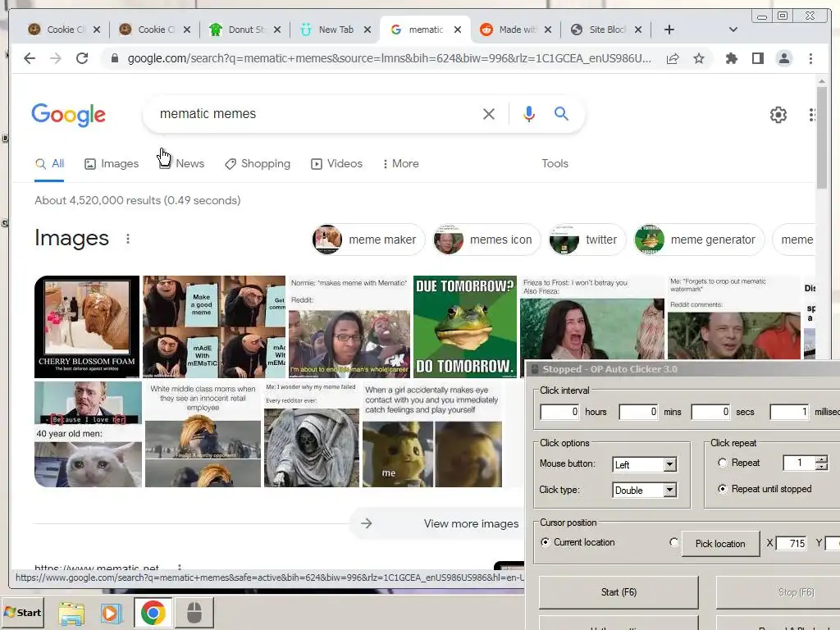The image size is (840, 630).
Task: Open the Chrome extensions puzzle icon
Action: pyautogui.click(x=731, y=58)
